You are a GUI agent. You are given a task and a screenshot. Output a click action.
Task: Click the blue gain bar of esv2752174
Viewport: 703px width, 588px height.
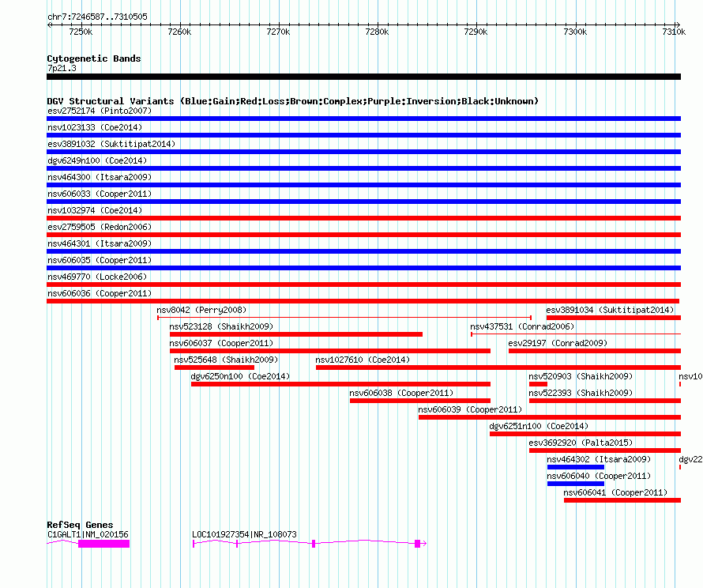(x=363, y=119)
